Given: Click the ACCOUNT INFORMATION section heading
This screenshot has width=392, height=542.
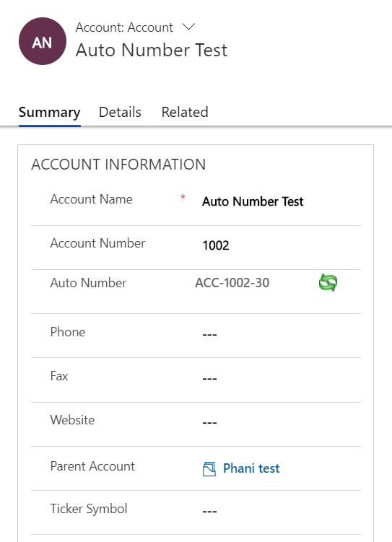Looking at the screenshot, I should (x=118, y=165).
